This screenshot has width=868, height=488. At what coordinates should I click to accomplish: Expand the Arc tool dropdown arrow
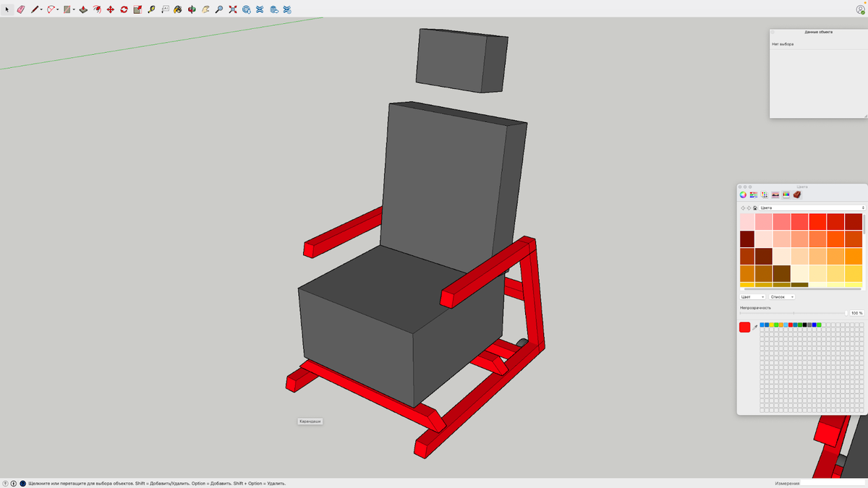(x=58, y=9)
